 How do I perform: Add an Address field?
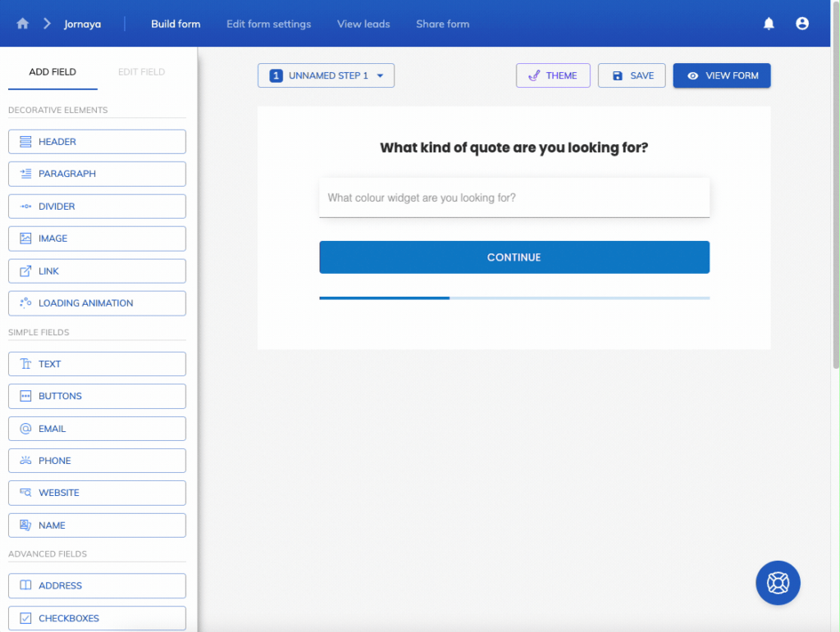coord(97,585)
